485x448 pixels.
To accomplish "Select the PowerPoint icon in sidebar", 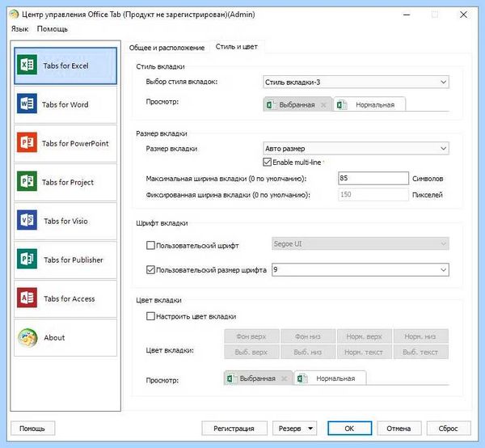I will pos(27,142).
